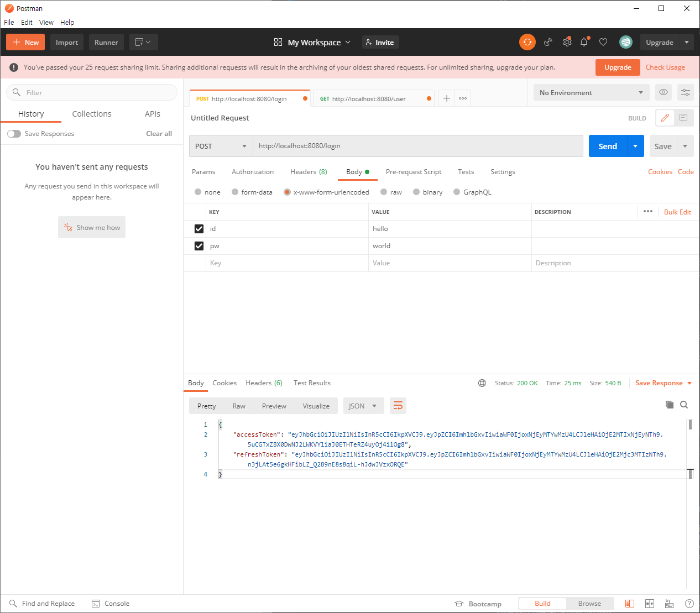This screenshot has height=613, width=700.
Task: Switch to the APIs sidebar tab
Action: (153, 114)
